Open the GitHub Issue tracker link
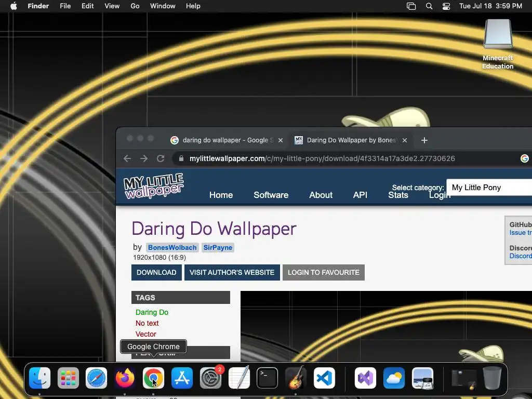Image resolution: width=532 pixels, height=399 pixels. (521, 233)
